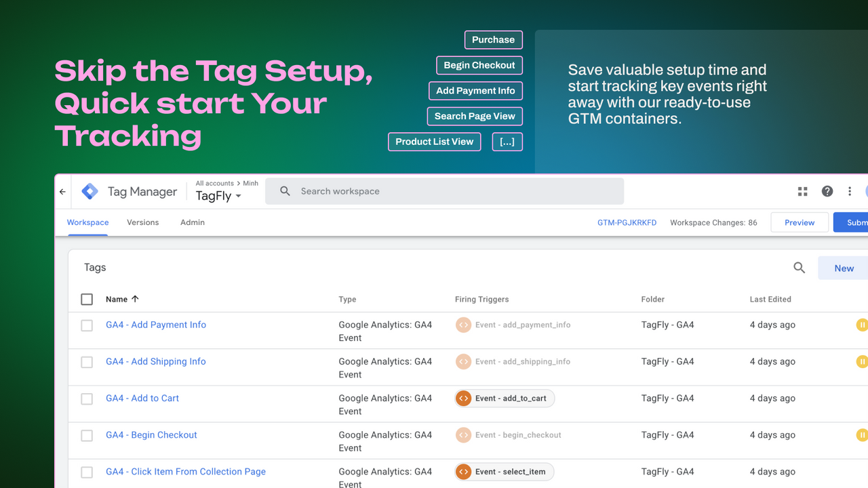Click the search magnifier icon in Tags panel
The width and height of the screenshot is (868, 488).
click(x=800, y=268)
